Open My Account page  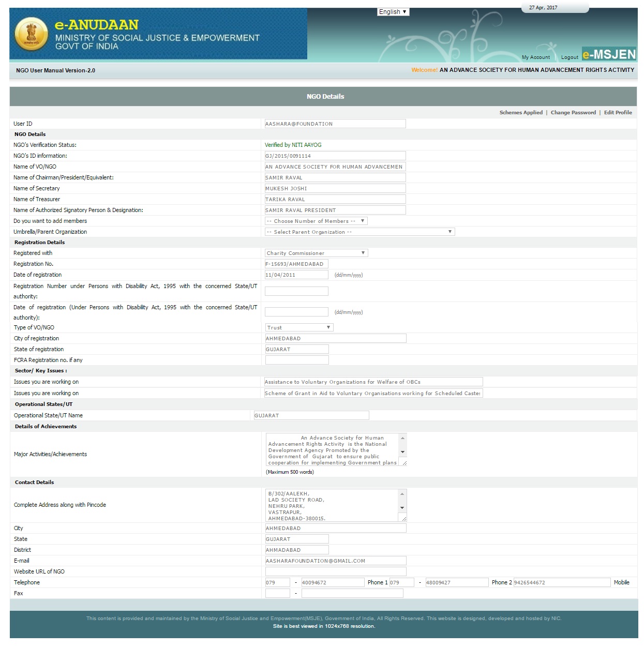point(535,57)
